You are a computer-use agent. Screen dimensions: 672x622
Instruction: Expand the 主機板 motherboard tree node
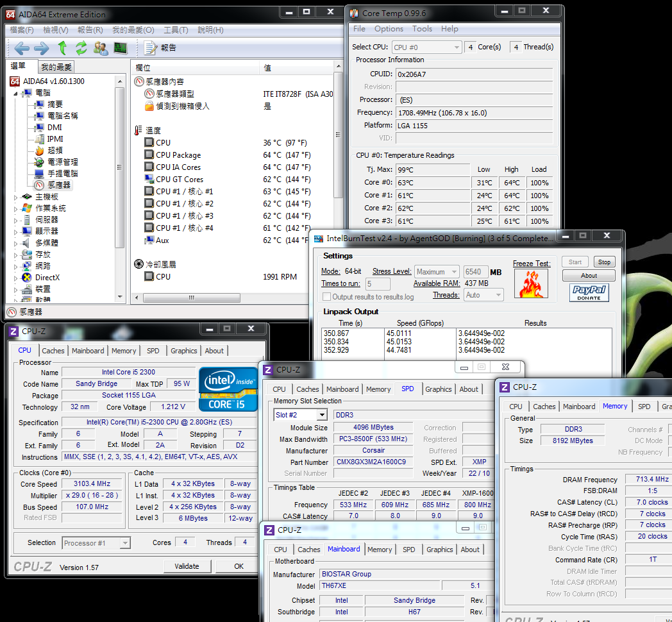(x=15, y=198)
